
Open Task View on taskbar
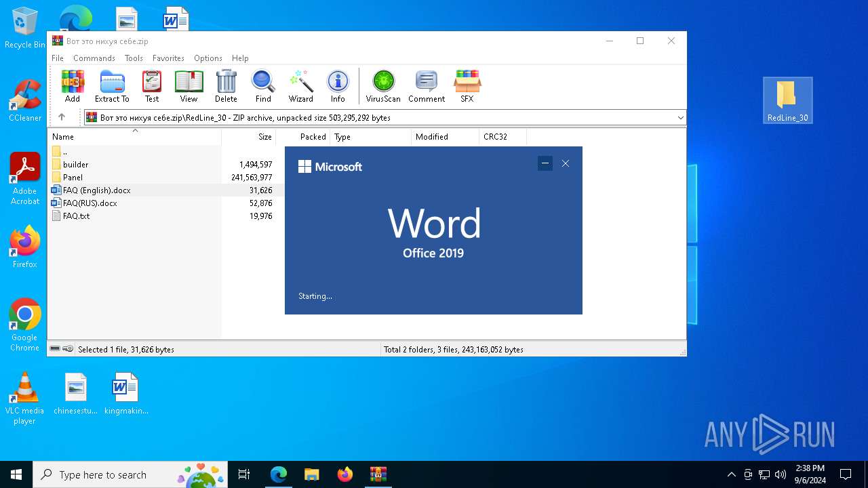pos(244,474)
